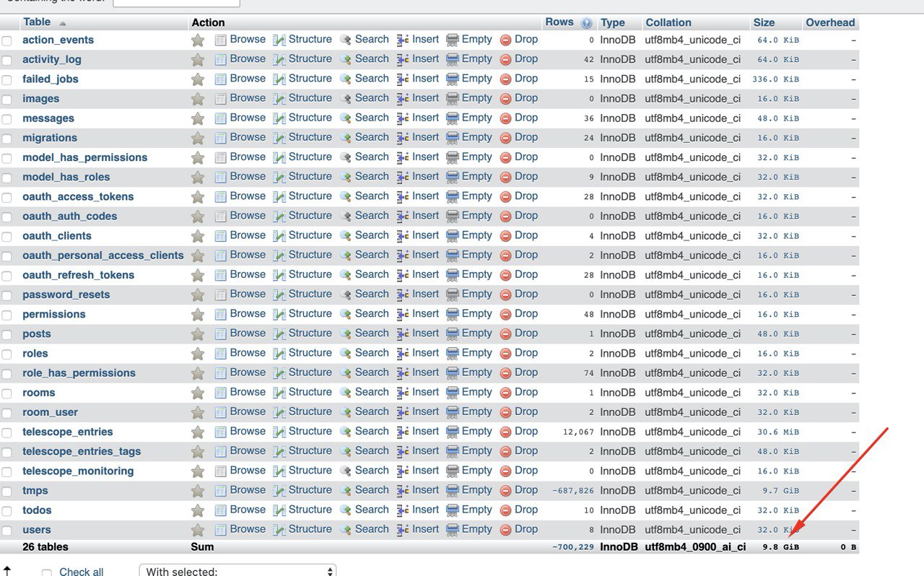The width and height of the screenshot is (924, 576).
Task: Check the telescope_entries checkbox
Action: (6, 433)
